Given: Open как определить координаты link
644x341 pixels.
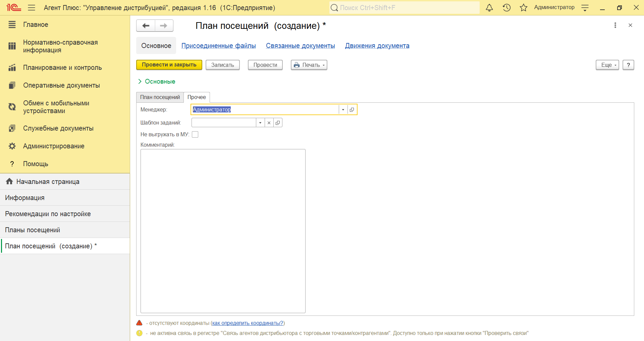Looking at the screenshot, I should click(x=248, y=323).
